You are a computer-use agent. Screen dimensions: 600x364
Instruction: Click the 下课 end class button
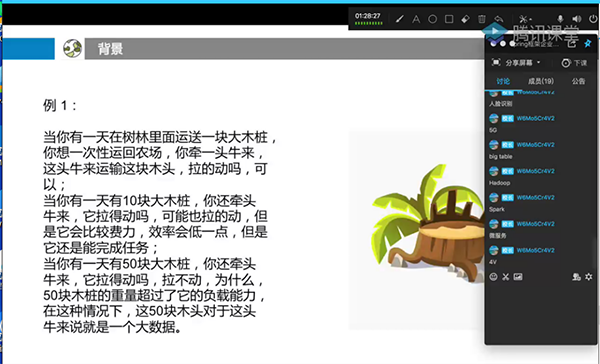coord(574,63)
